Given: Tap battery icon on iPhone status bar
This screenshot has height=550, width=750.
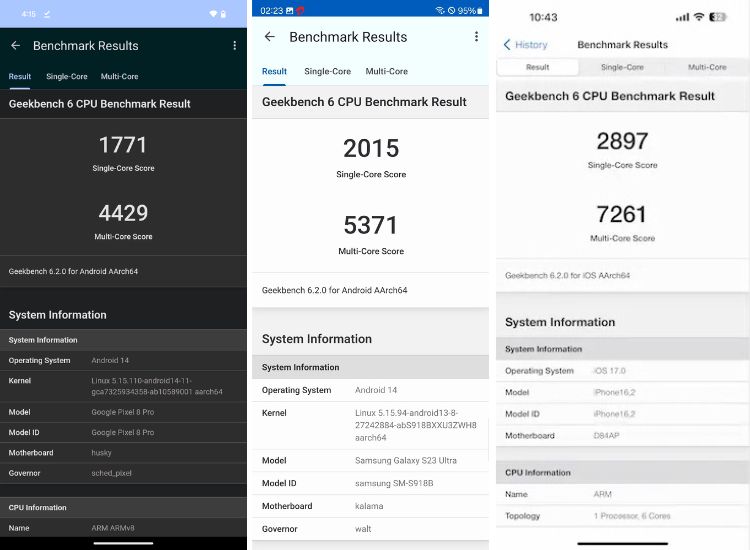Looking at the screenshot, I should tap(717, 17).
